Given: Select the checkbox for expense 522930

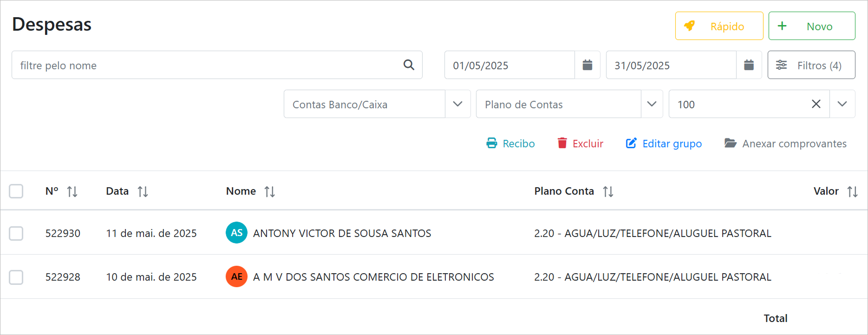Looking at the screenshot, I should 16,233.
